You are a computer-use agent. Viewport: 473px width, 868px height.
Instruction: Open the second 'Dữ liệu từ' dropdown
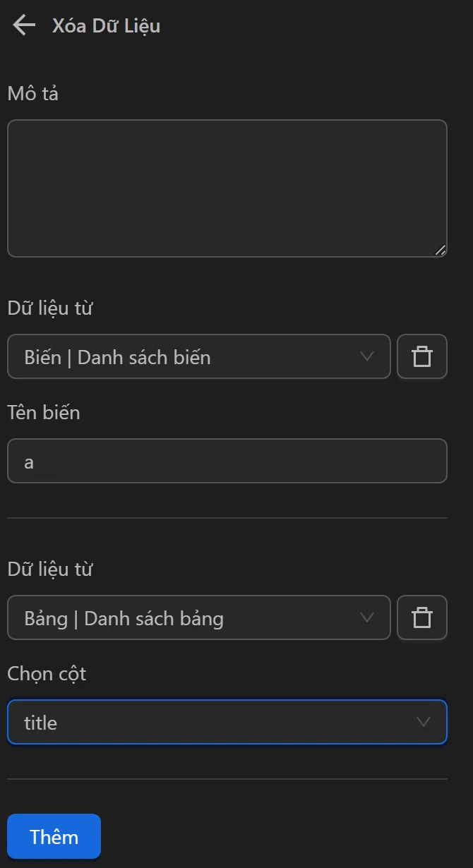pos(198,617)
